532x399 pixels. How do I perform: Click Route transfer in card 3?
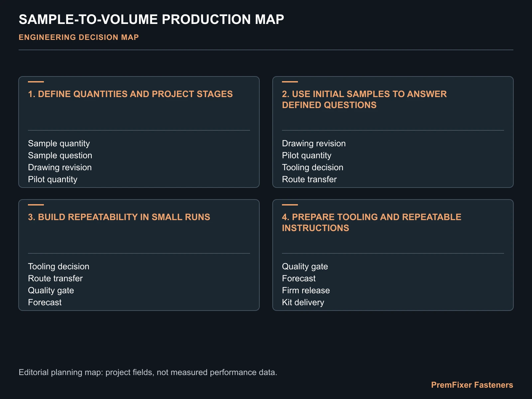(x=55, y=278)
